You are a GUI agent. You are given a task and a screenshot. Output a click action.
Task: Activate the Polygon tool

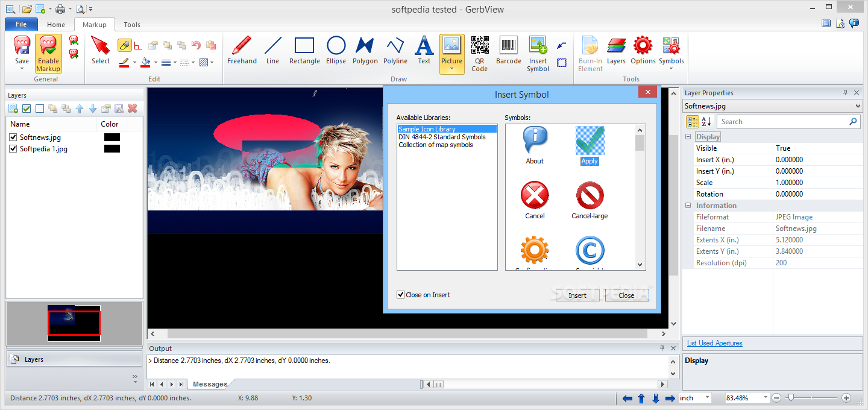pos(365,51)
